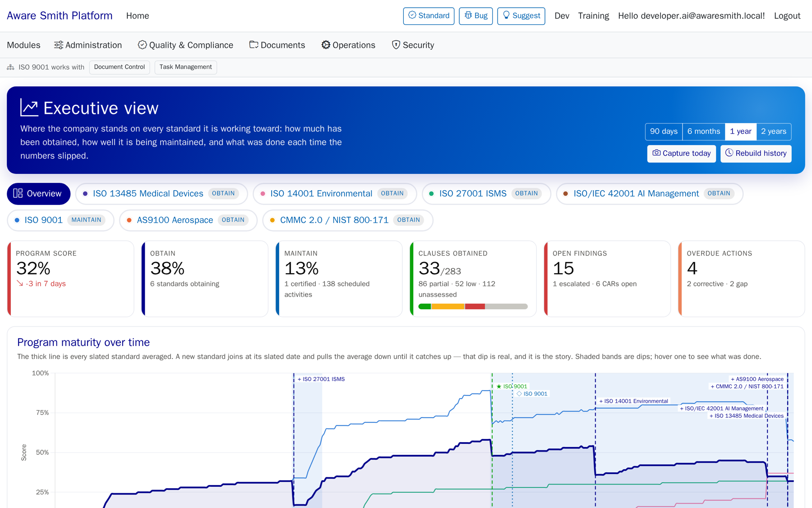
Task: Open the ISO 14001 Environmental tab
Action: point(335,194)
